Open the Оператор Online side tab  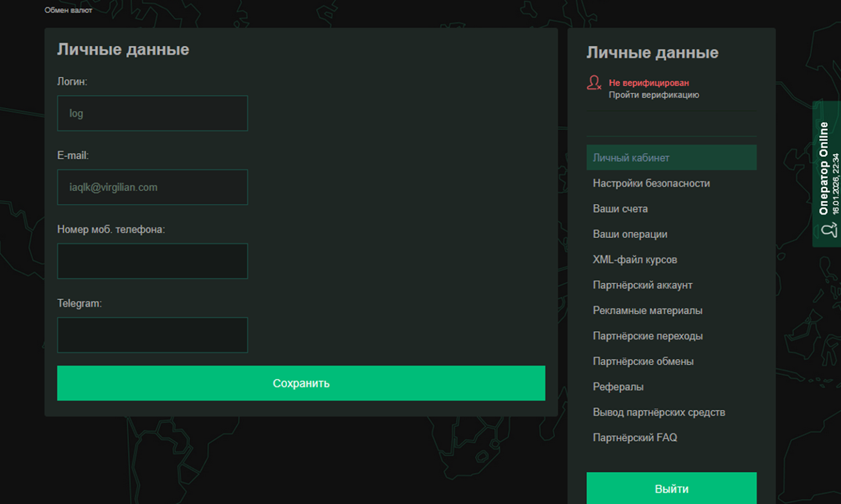pos(826,168)
